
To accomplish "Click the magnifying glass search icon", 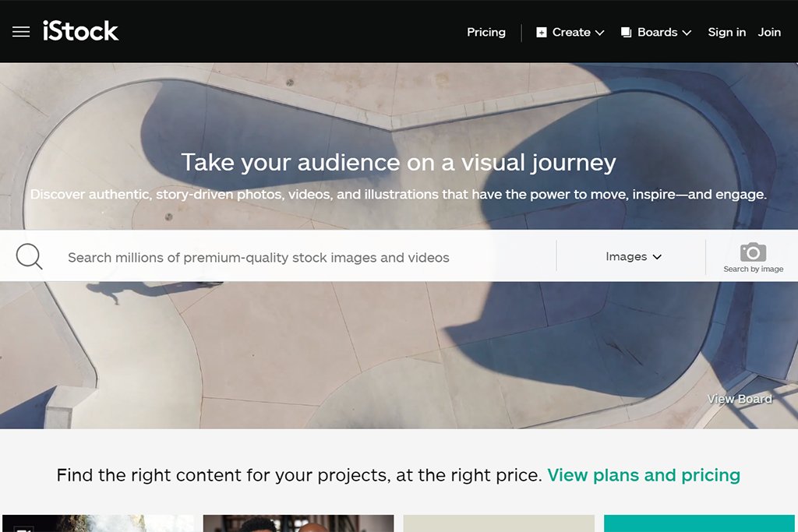I will coord(29,256).
